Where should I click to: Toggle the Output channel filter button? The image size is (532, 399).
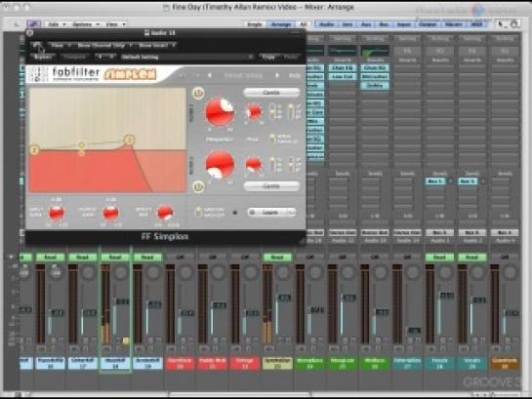(x=428, y=24)
